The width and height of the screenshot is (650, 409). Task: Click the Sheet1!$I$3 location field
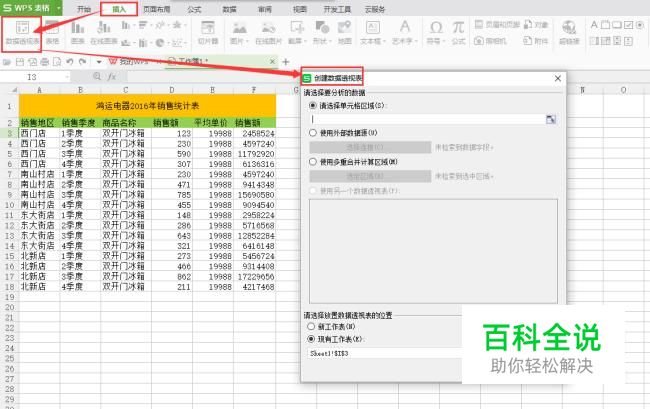385,353
